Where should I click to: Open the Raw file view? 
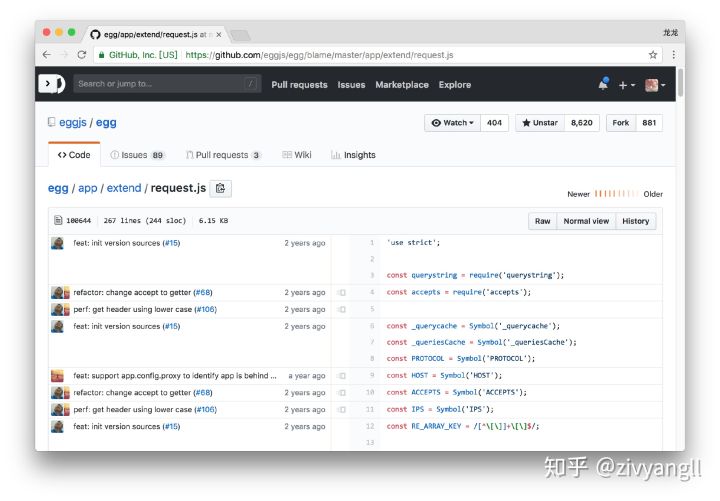click(x=542, y=221)
